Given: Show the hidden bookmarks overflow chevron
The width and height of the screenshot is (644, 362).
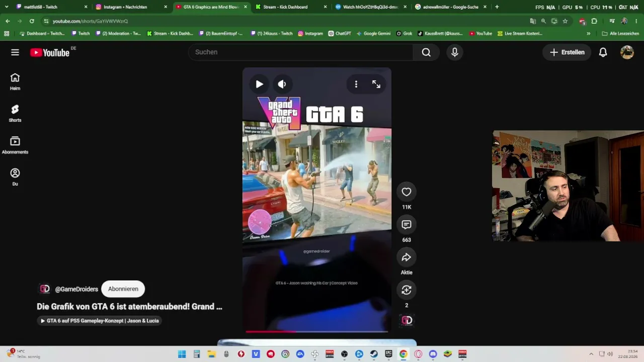Looking at the screenshot, I should coord(589,34).
